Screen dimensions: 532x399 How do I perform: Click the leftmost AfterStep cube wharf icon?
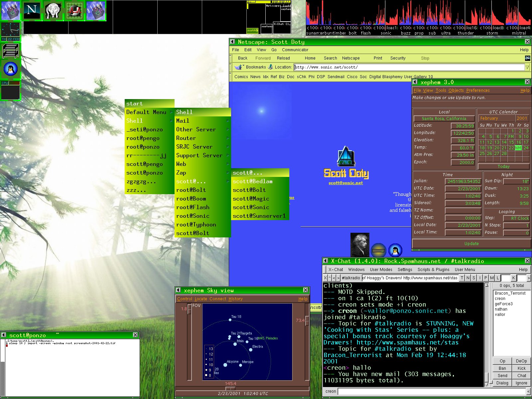coord(11,11)
